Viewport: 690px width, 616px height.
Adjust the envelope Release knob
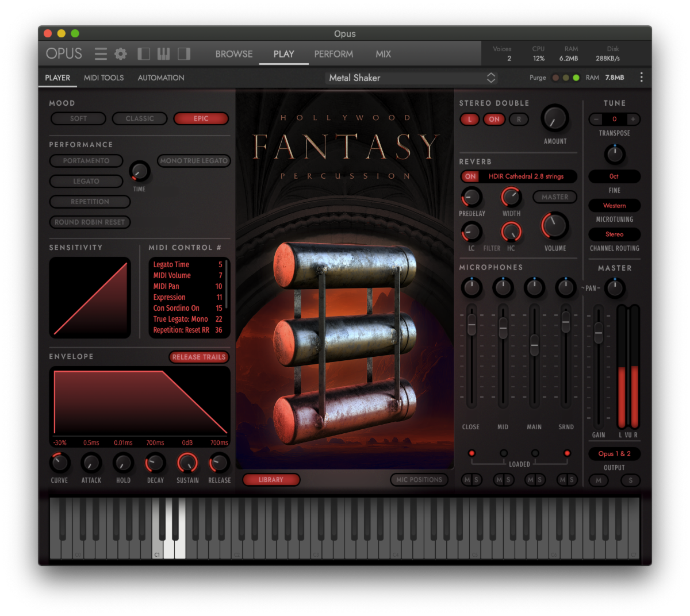point(219,463)
